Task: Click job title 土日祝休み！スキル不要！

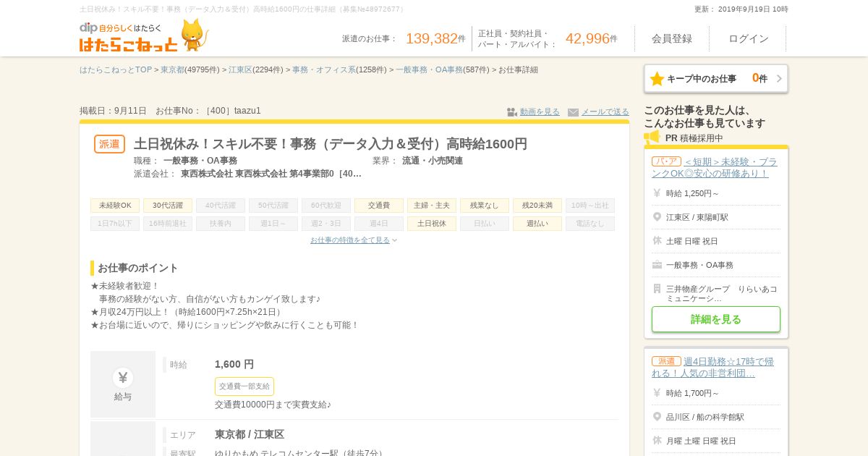Action: click(x=331, y=144)
